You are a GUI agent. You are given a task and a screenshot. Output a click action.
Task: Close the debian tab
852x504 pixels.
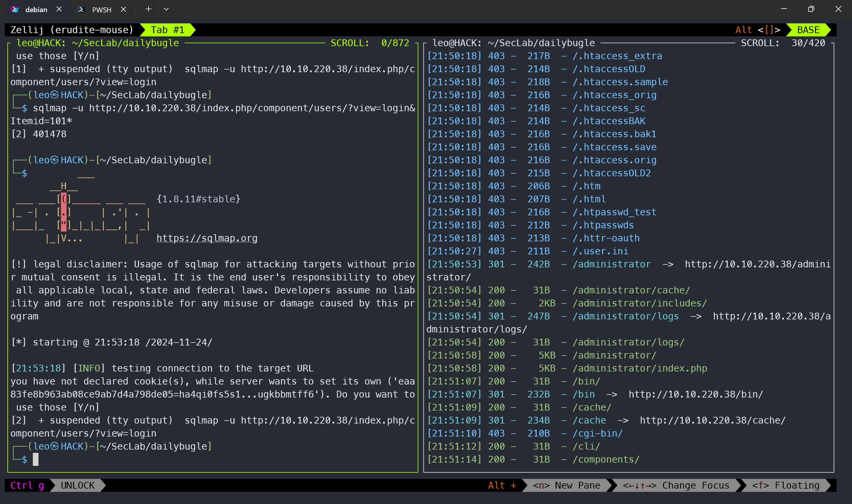[59, 9]
